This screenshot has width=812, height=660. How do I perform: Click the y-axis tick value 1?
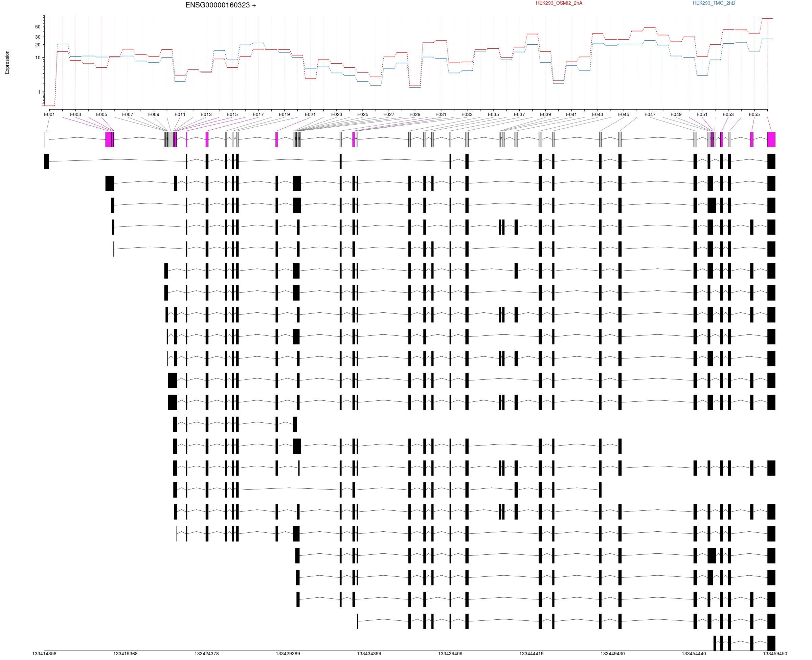39,92
